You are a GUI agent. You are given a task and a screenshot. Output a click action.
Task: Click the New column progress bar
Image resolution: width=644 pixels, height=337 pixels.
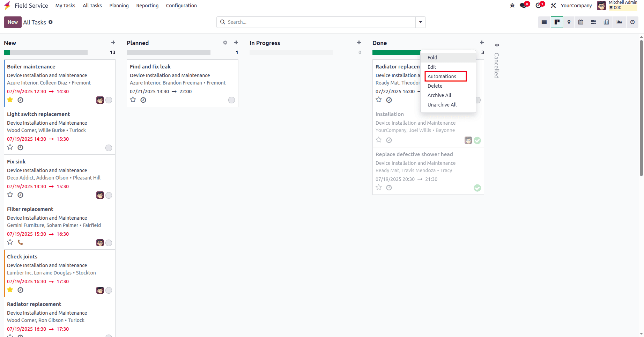point(46,52)
